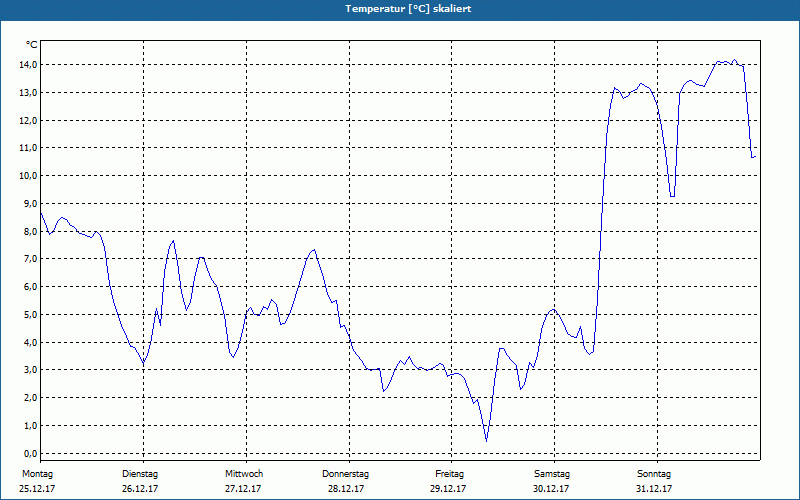Click the 11,0 y-axis value
800x500 pixels.
click(29, 148)
